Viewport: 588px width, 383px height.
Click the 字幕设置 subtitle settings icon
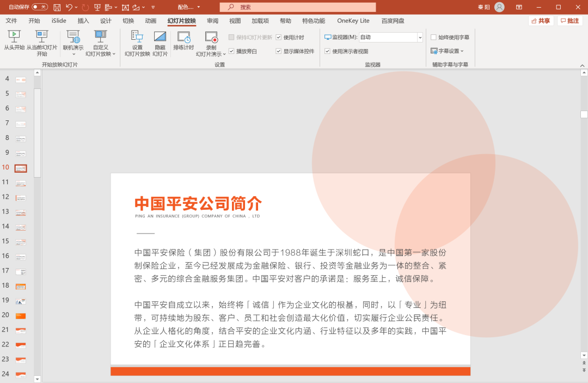pyautogui.click(x=434, y=51)
